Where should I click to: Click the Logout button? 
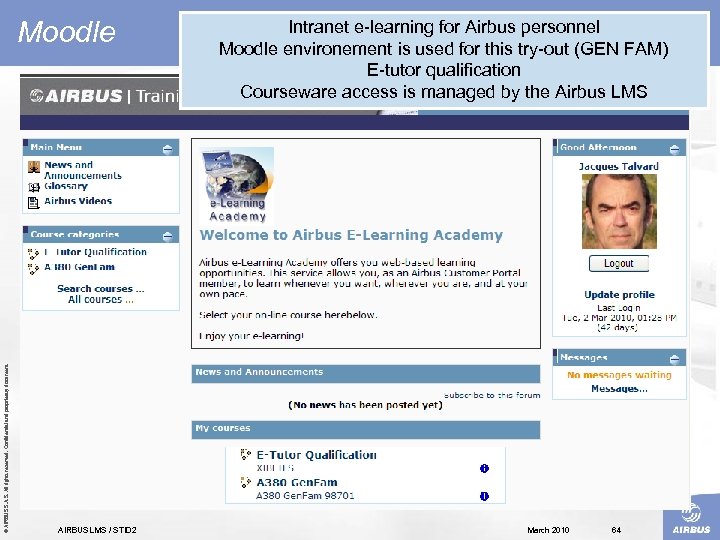pos(619,264)
